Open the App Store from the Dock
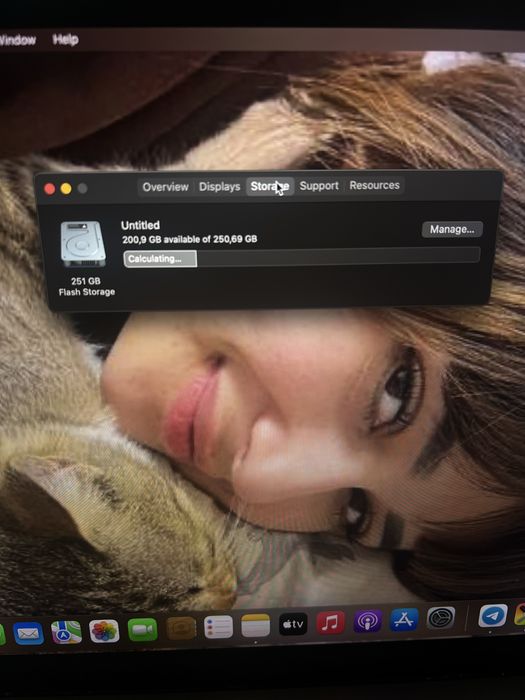 click(x=404, y=620)
